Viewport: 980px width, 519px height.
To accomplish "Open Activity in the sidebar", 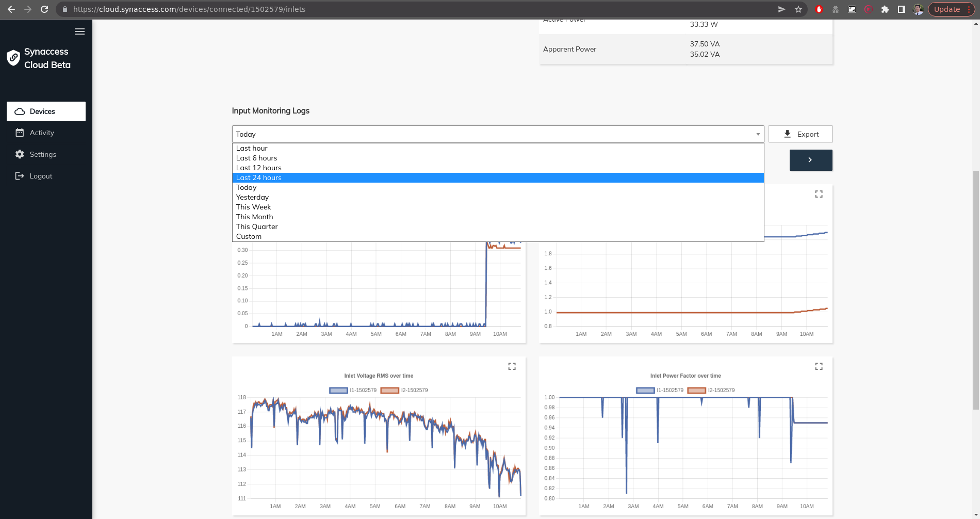I will click(42, 133).
